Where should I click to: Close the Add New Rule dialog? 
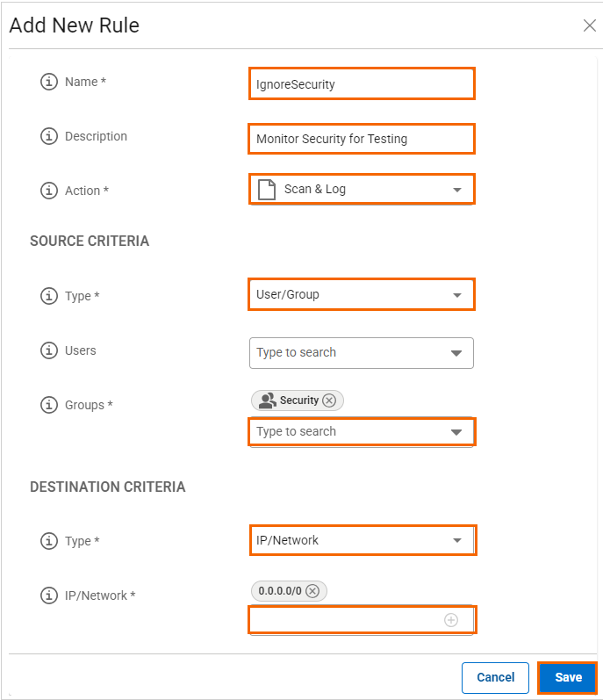(590, 25)
